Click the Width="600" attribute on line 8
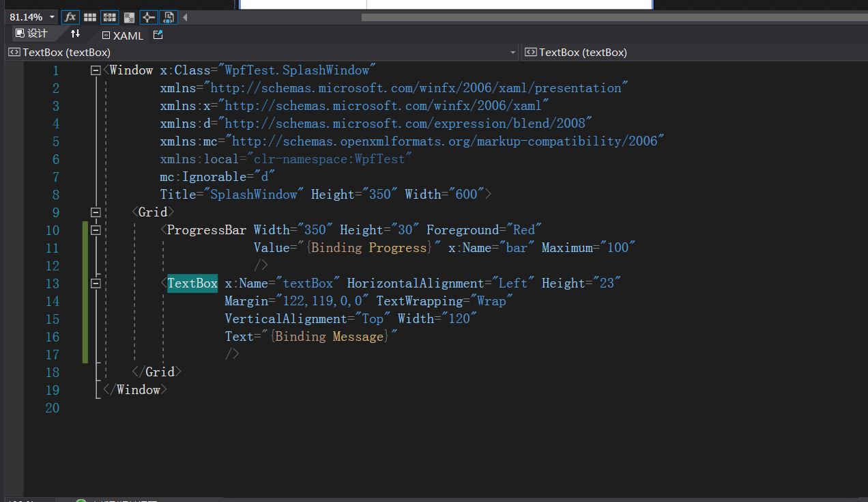This screenshot has width=868, height=502. (445, 195)
